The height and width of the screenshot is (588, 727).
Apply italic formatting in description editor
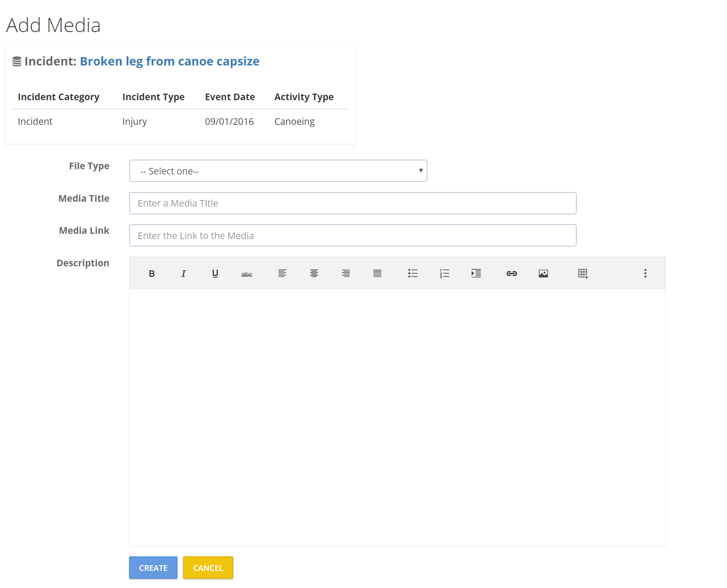tap(183, 273)
